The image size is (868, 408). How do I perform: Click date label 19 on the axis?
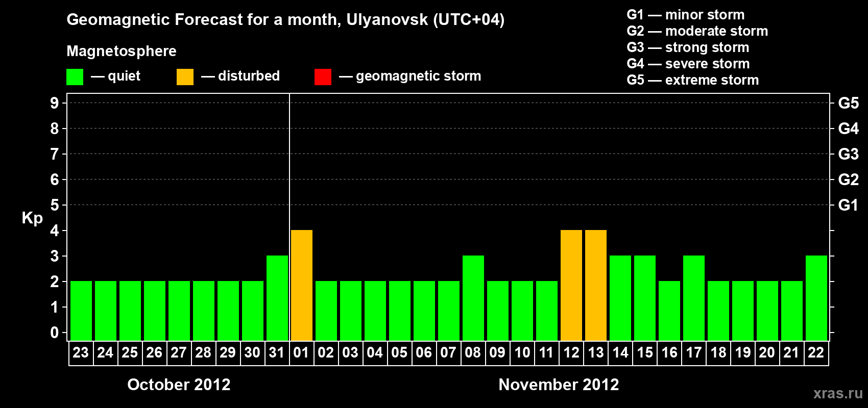(742, 352)
